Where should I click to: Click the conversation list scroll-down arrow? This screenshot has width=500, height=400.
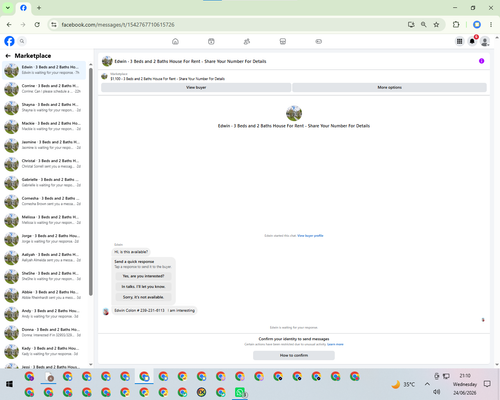click(91, 364)
